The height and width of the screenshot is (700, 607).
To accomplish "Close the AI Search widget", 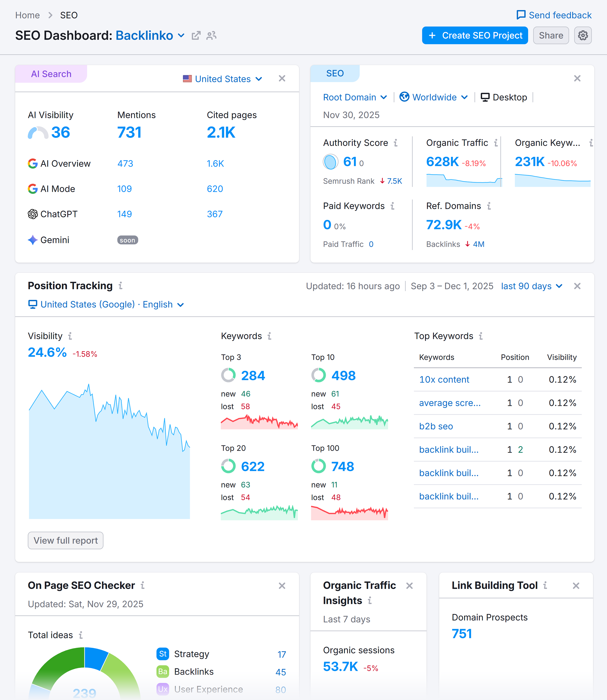I will pyautogui.click(x=282, y=78).
